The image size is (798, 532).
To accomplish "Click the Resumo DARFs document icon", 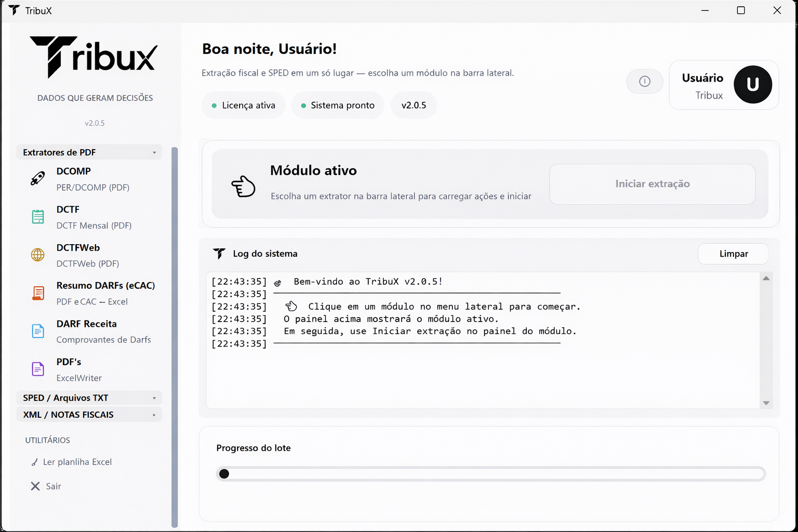I will click(x=38, y=293).
